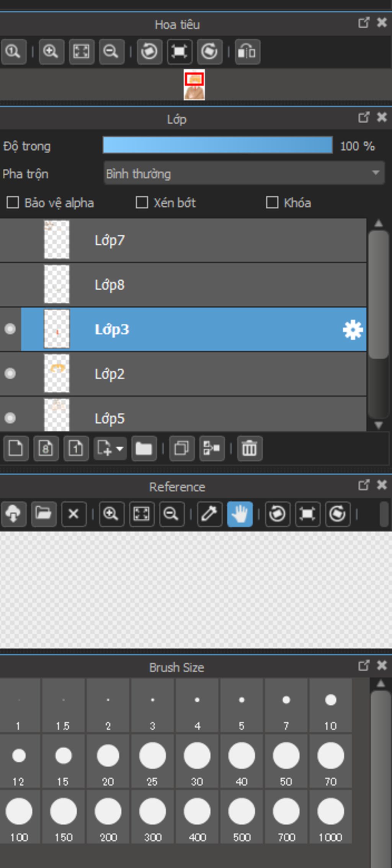Tick the Khóa checkbox
This screenshot has width=392, height=868.
click(272, 202)
